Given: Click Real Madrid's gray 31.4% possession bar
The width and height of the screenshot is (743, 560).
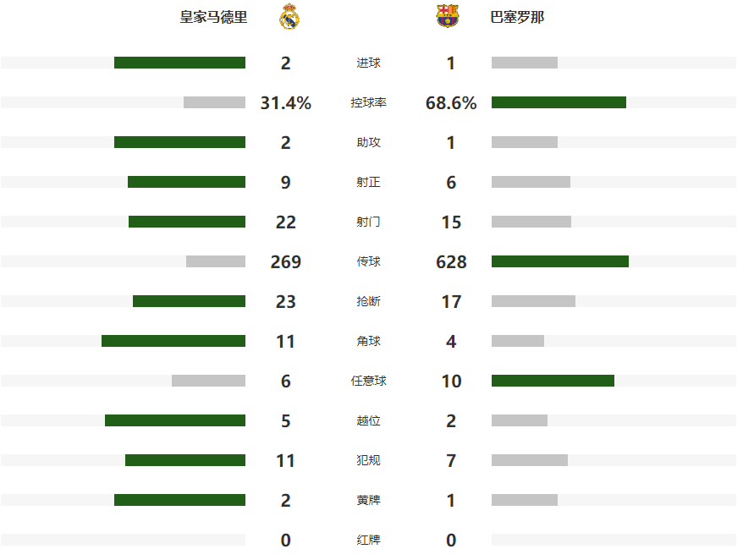Looking at the screenshot, I should pyautogui.click(x=214, y=102).
